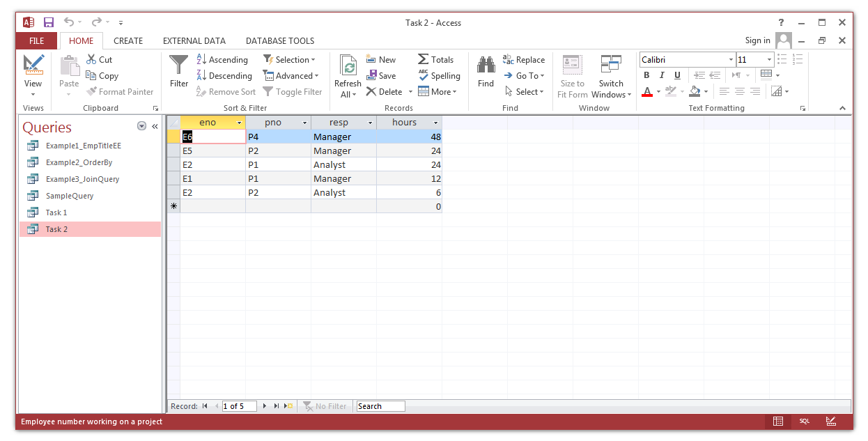868x441 pixels.
Task: Open the Go To dropdown
Action: point(524,76)
